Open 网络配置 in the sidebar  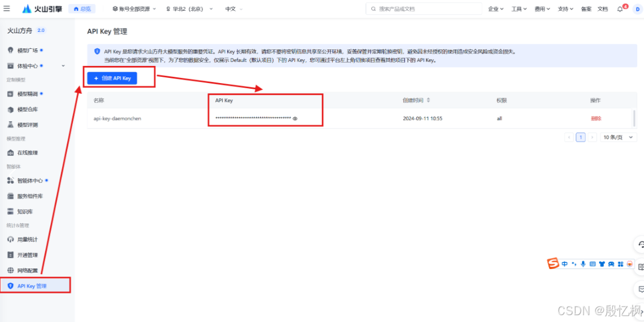[27, 270]
